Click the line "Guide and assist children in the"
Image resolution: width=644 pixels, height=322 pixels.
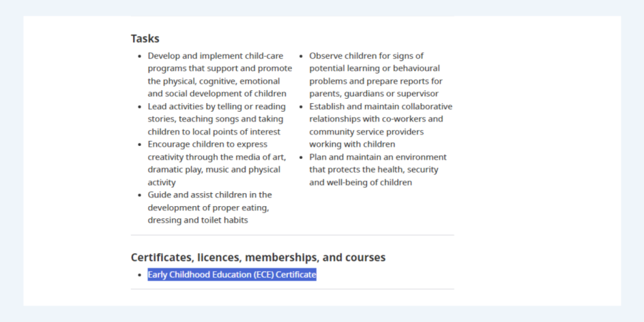(210, 195)
